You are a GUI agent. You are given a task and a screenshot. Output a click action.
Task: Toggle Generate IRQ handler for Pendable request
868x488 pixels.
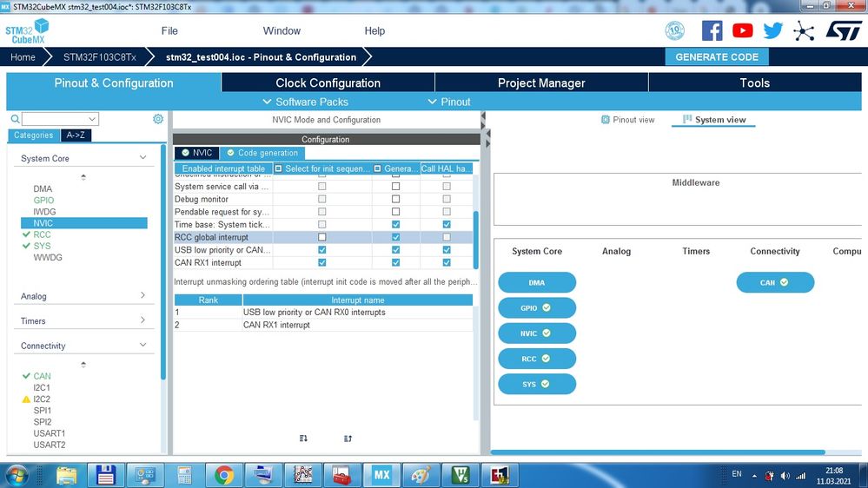[x=395, y=211]
